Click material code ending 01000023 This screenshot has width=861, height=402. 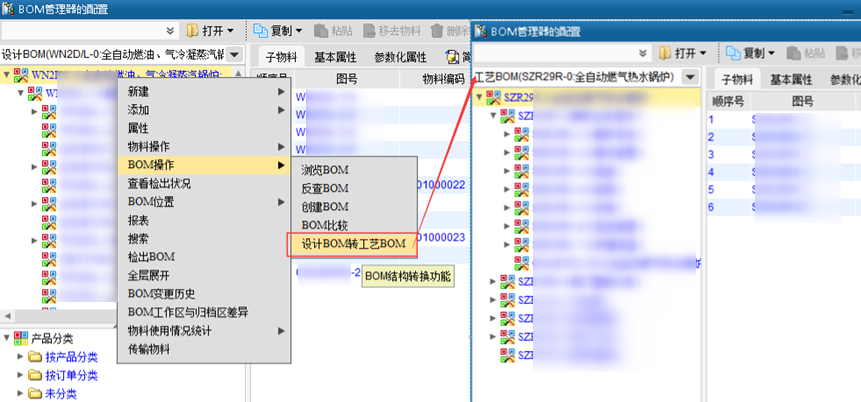click(441, 237)
